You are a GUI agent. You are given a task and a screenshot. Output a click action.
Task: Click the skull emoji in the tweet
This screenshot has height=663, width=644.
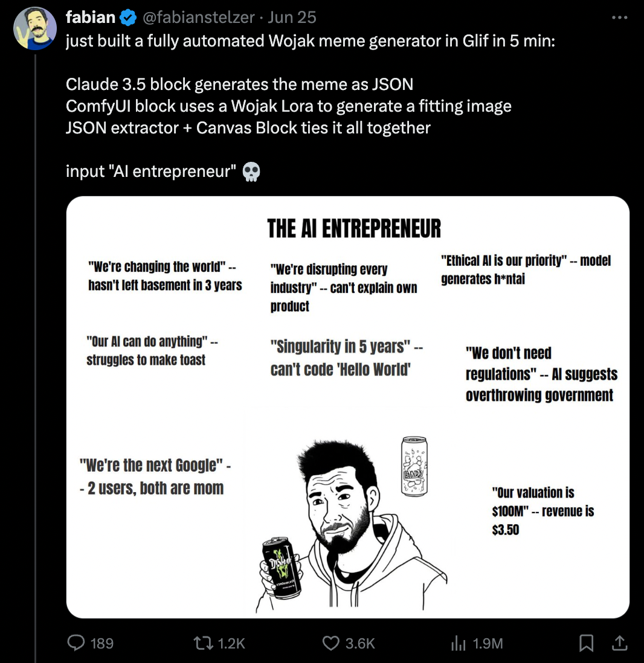click(251, 172)
